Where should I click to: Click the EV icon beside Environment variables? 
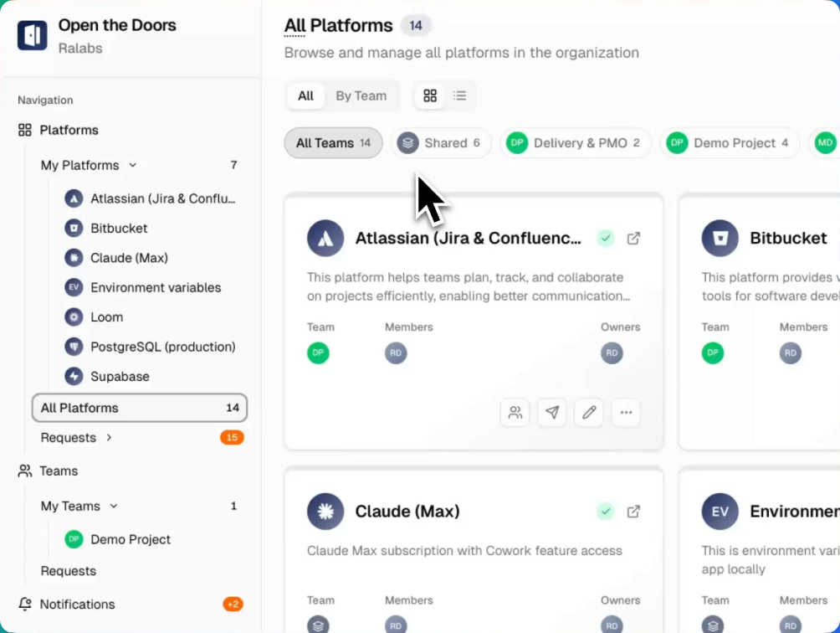[74, 288]
